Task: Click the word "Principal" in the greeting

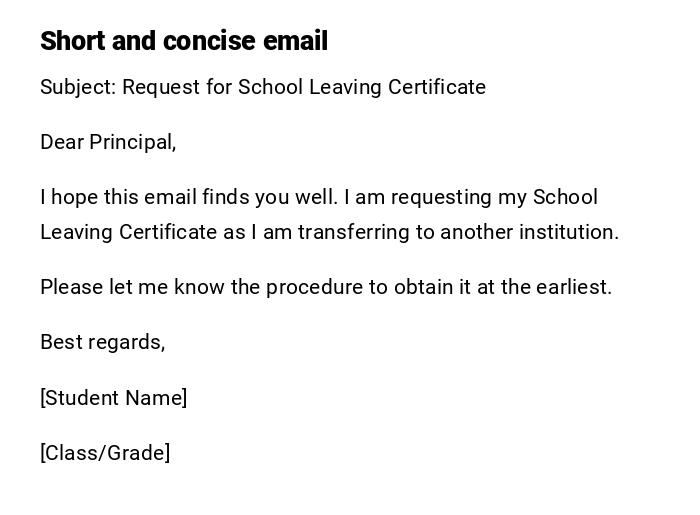Action: (x=131, y=142)
